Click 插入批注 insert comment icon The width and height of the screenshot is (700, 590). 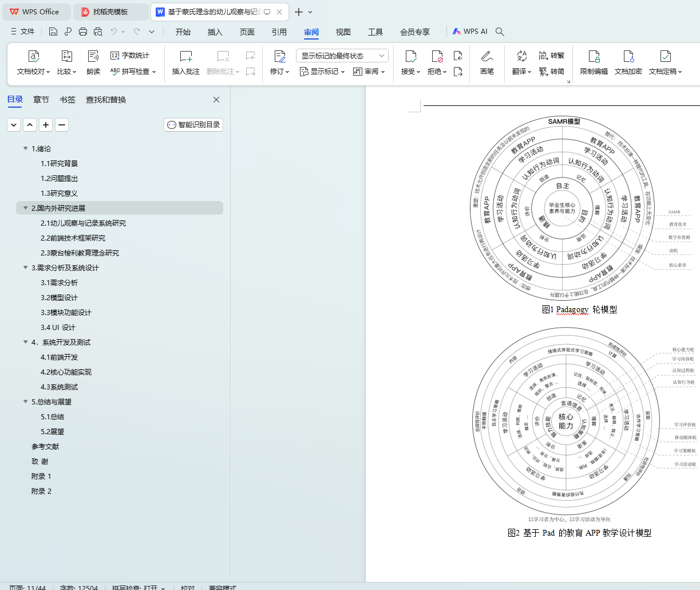[x=186, y=56]
